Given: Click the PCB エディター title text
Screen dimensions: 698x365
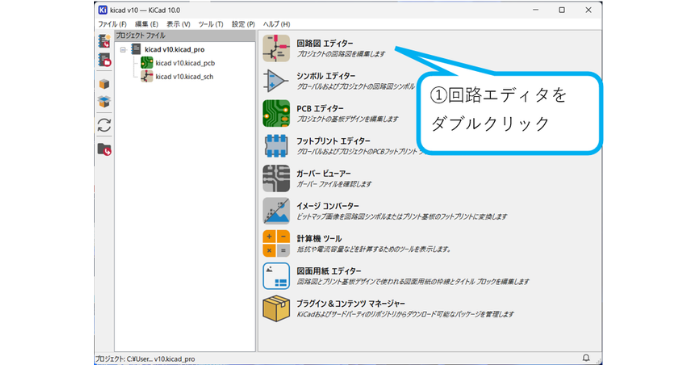Looking at the screenshot, I should (320, 108).
